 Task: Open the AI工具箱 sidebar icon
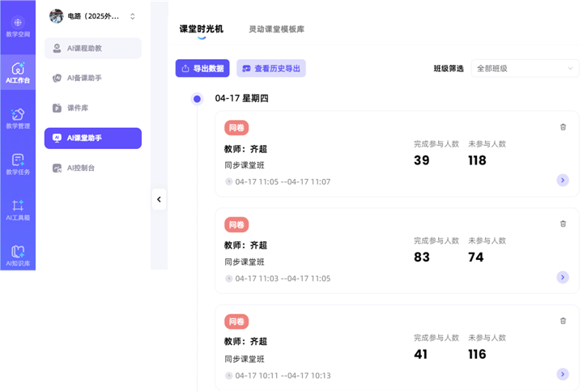(x=18, y=211)
